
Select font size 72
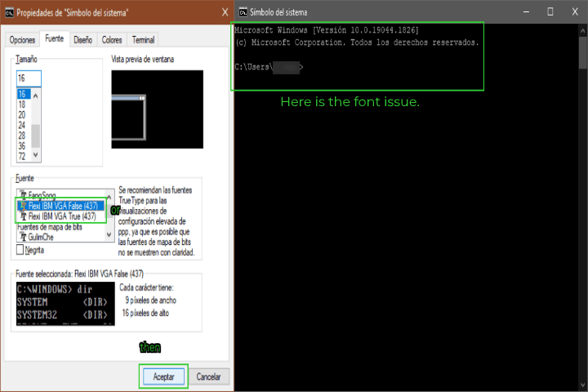24,156
